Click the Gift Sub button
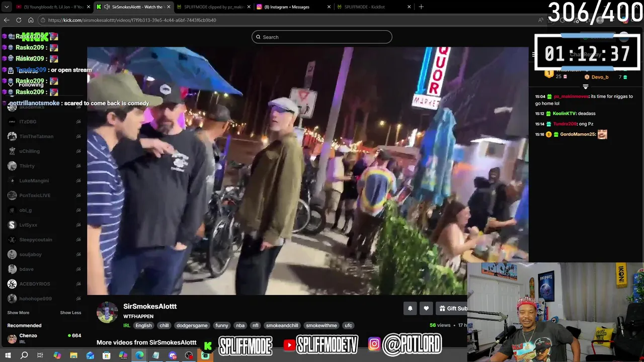Viewport: 644px width, 362px height. coord(452,309)
